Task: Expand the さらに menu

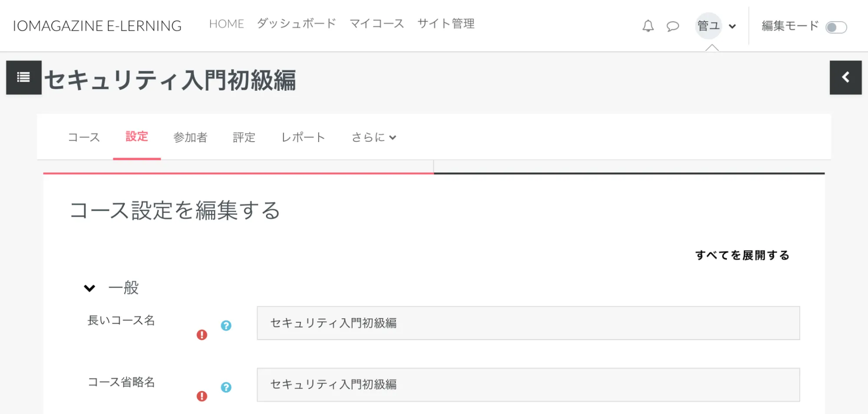Action: [x=373, y=137]
